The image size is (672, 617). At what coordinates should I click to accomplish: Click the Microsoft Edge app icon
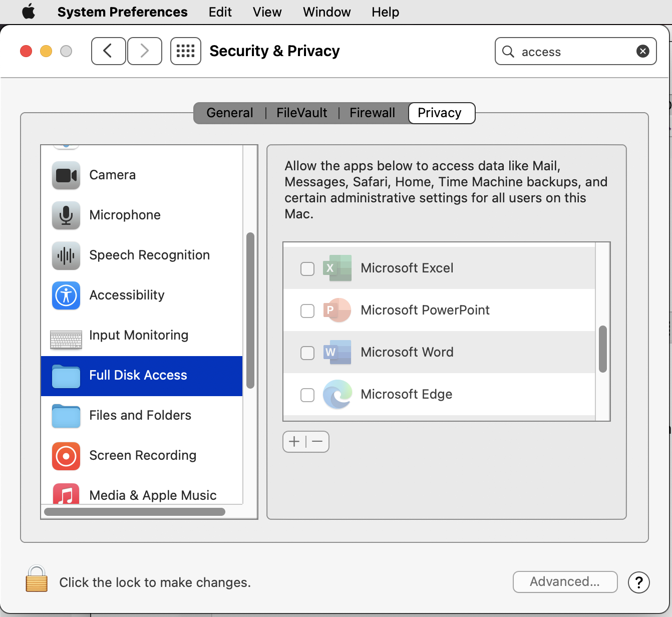click(x=337, y=394)
